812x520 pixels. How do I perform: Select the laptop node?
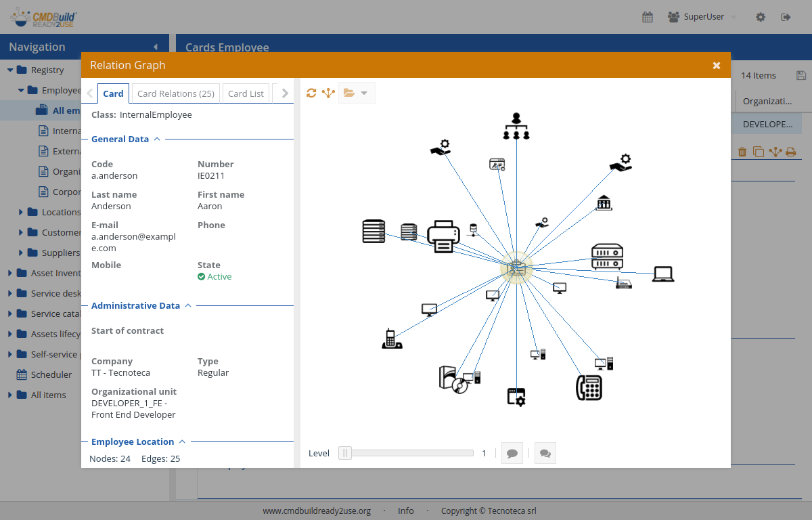coord(663,274)
